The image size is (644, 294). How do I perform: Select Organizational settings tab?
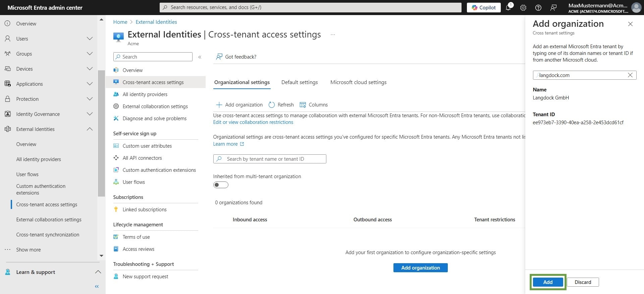242,82
